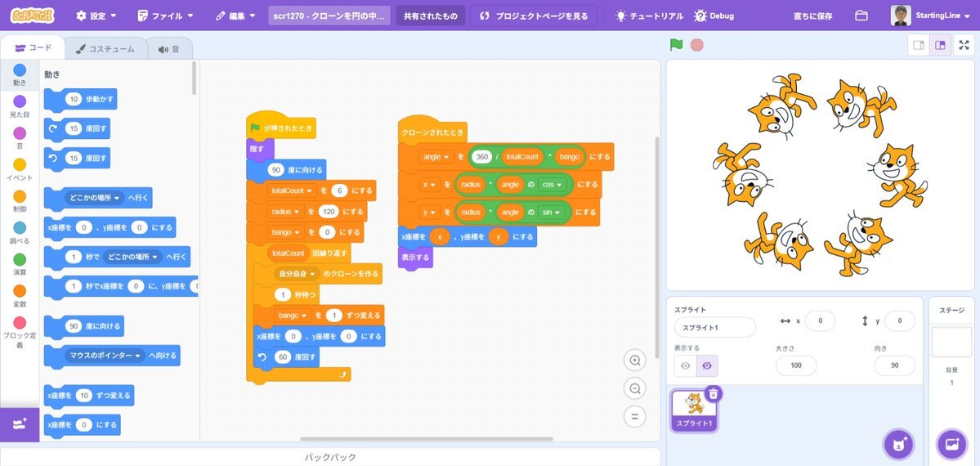Click the value 360 in angle block
This screenshot has width=980, height=466.
pyautogui.click(x=481, y=156)
